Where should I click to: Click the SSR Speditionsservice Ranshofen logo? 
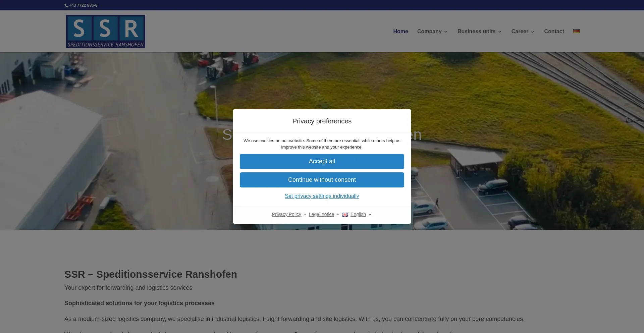click(105, 32)
